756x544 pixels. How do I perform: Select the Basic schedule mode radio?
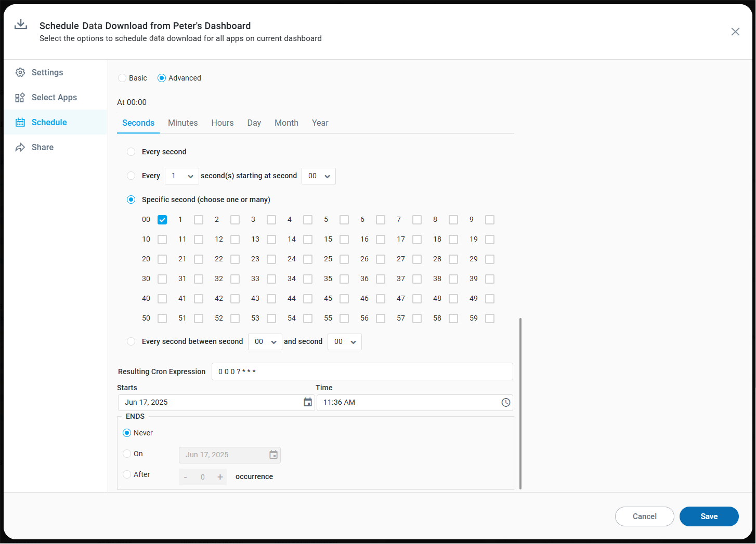122,78
